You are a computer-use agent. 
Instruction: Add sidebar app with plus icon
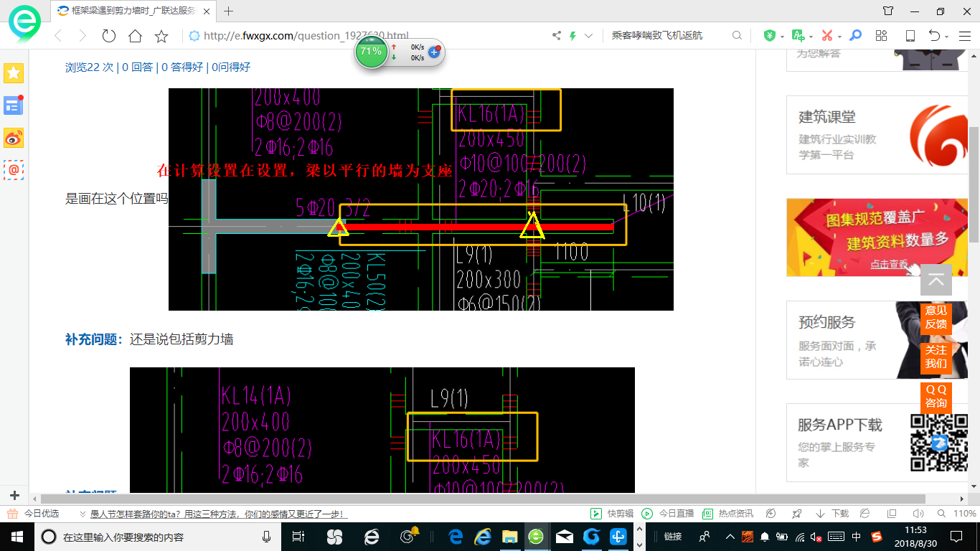point(14,496)
